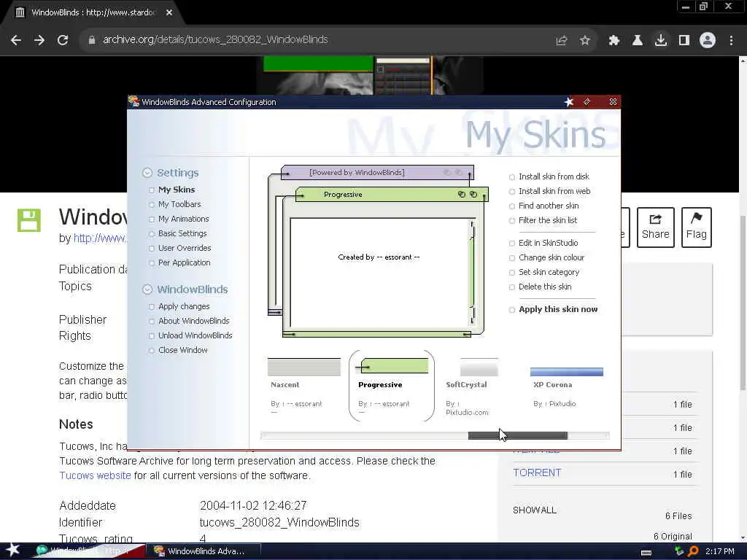The width and height of the screenshot is (747, 560).
Task: Click the publisher http://www link
Action: (100, 238)
